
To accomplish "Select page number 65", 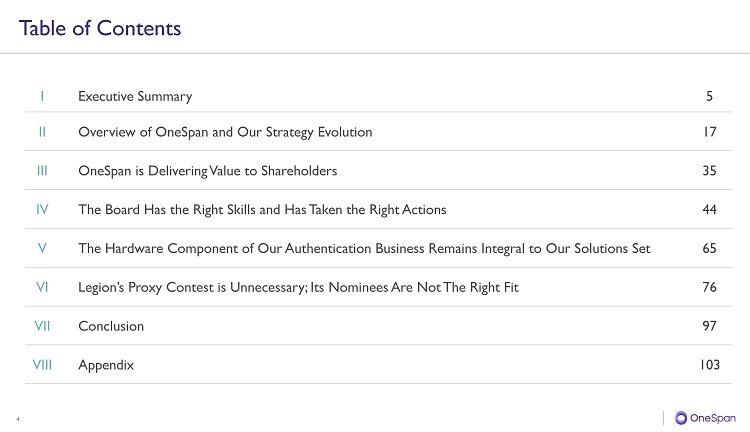I will [x=709, y=248].
